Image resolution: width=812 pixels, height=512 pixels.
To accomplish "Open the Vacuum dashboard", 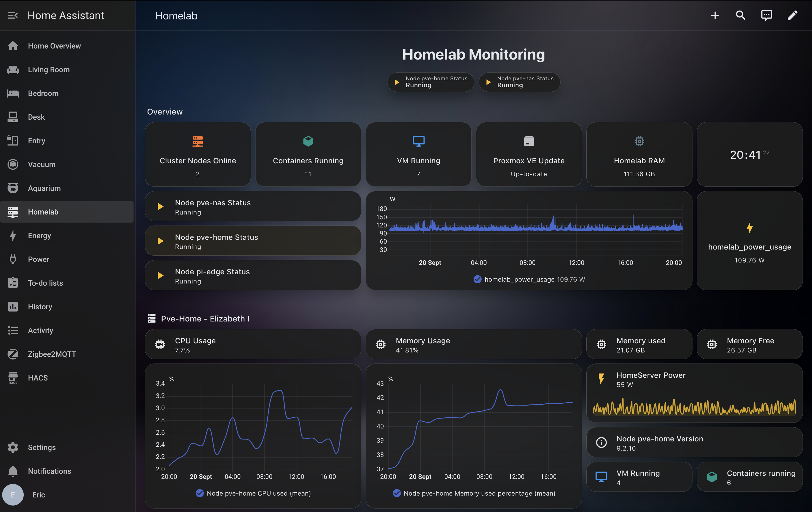I will [x=67, y=164].
